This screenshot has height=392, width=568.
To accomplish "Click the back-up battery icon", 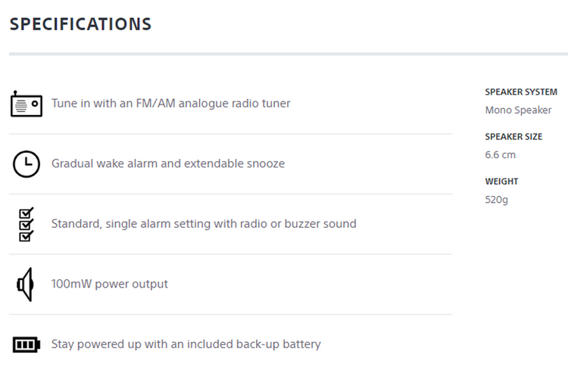I will click(x=26, y=345).
